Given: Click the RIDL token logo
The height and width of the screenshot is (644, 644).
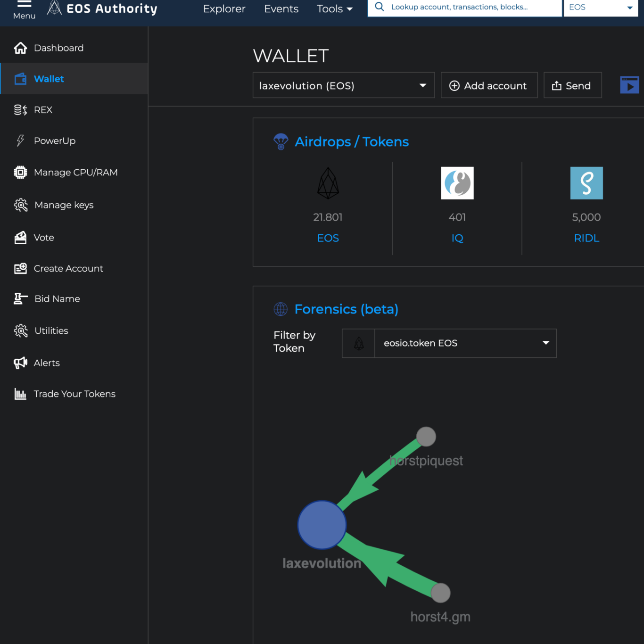Looking at the screenshot, I should [x=586, y=183].
